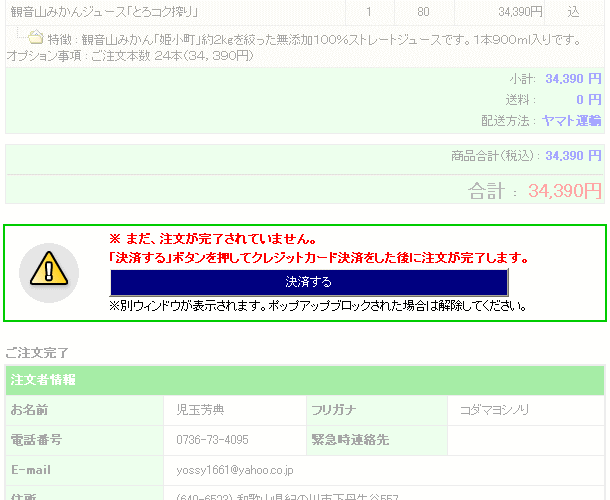Click the 注文者情報 section header

pyautogui.click(x=305, y=380)
